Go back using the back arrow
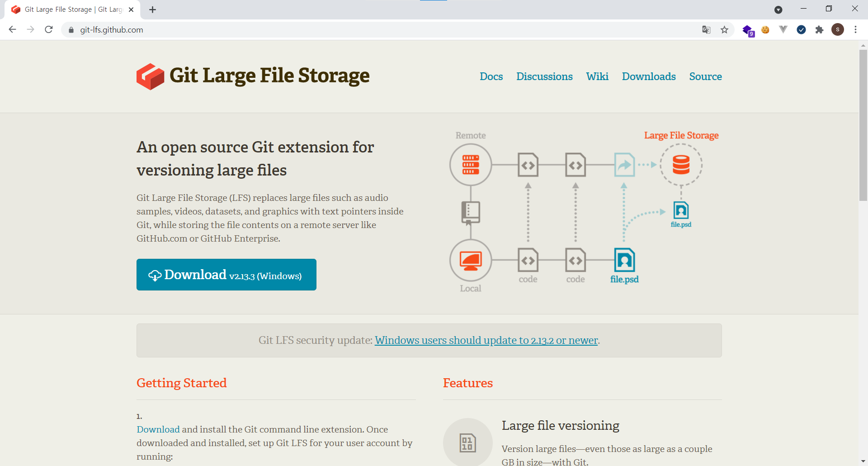This screenshot has width=868, height=466. 12,29
